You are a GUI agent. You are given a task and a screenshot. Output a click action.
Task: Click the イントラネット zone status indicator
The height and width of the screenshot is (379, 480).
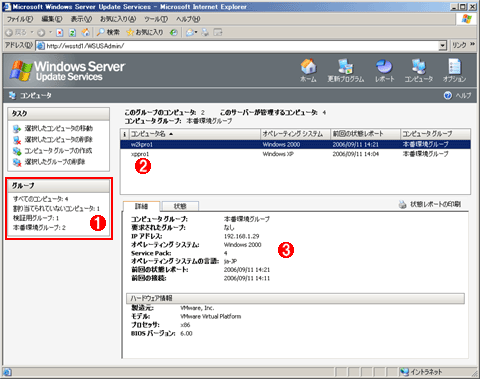click(422, 372)
